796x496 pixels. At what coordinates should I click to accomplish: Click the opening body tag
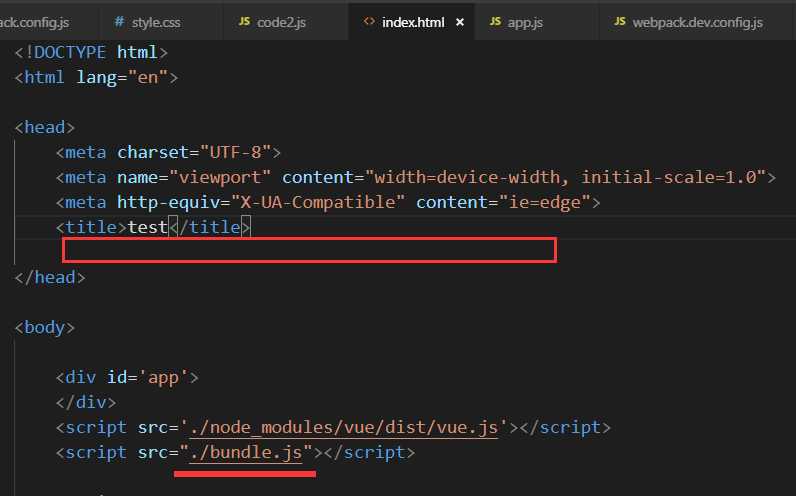pyautogui.click(x=44, y=327)
